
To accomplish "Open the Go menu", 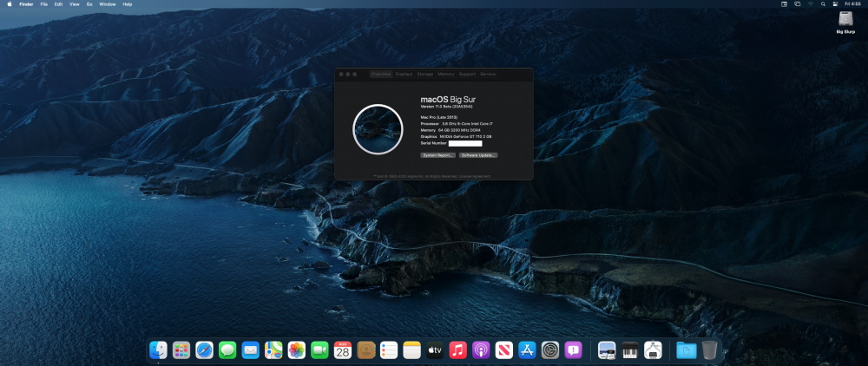I will pos(89,3).
